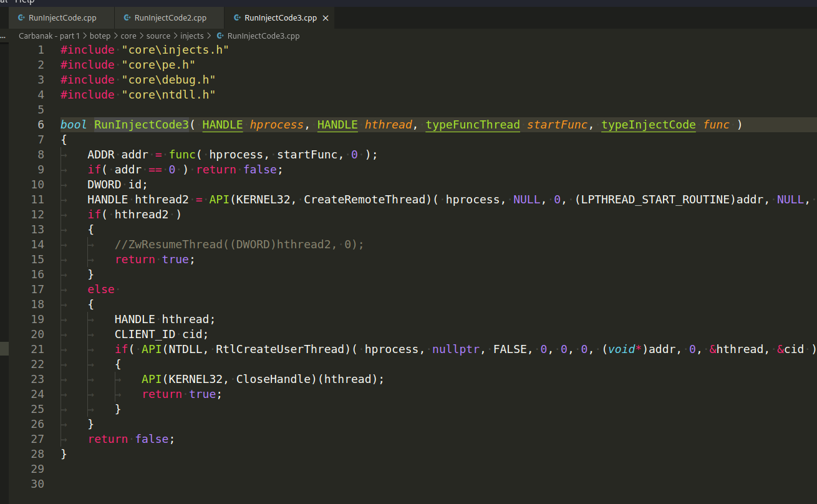Click line number 6 in the gutter

[41, 125]
